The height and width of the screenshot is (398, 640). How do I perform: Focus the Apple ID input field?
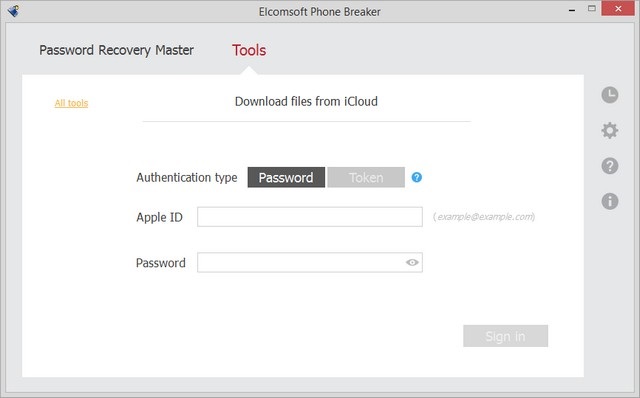tap(310, 217)
